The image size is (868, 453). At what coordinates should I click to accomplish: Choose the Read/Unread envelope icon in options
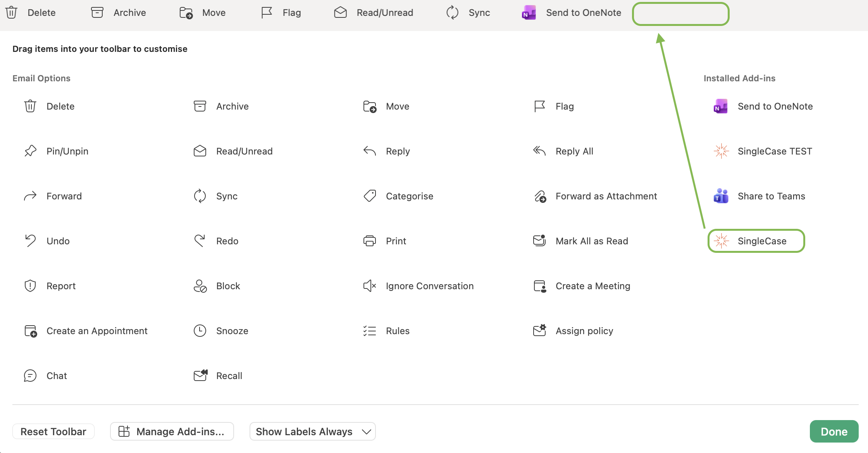click(x=200, y=151)
